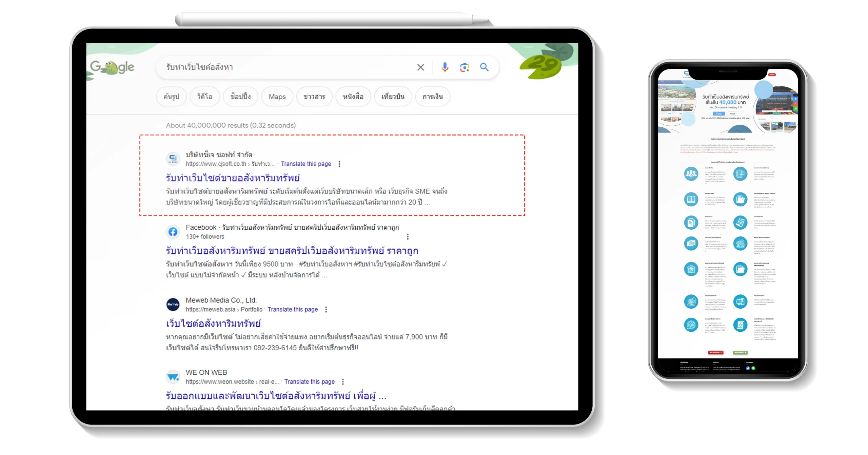Tap the Cache monitor icon on phone
The height and width of the screenshot is (455, 868).
coord(740,302)
